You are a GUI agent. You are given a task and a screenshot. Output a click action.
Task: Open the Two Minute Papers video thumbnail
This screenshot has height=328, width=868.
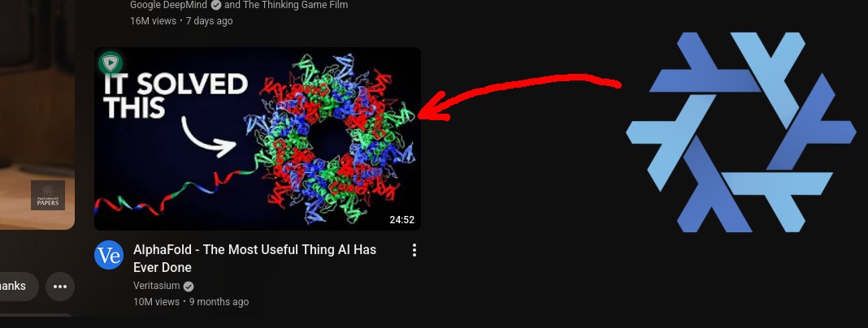37,114
